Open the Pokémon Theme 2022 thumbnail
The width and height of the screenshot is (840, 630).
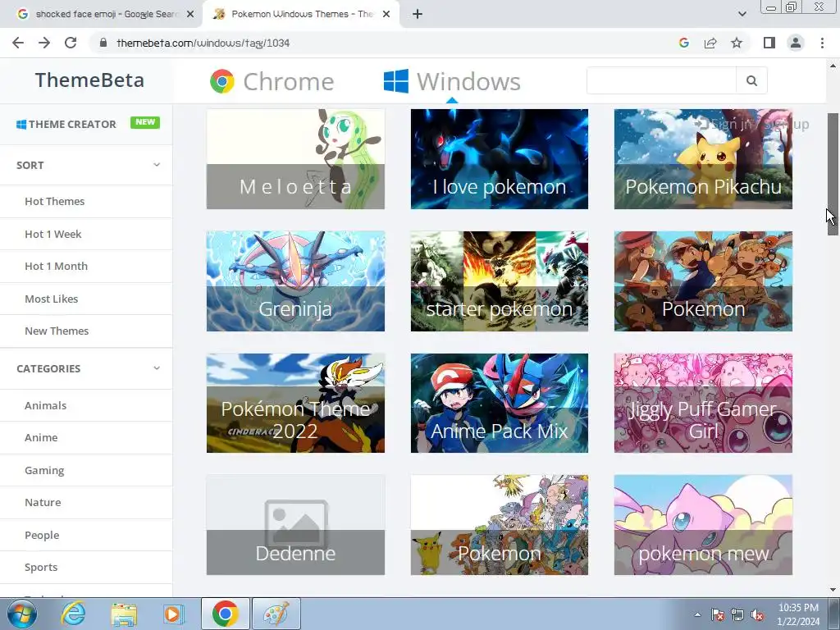click(x=295, y=403)
